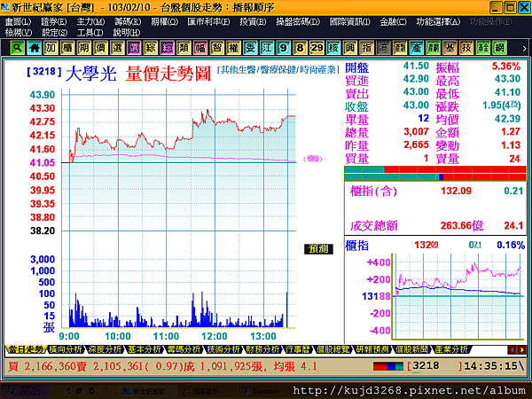Select the cyan 產 toolbar button

pos(417,48)
